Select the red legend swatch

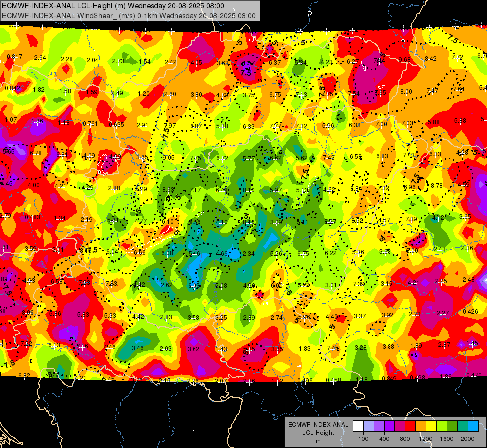[410, 426]
